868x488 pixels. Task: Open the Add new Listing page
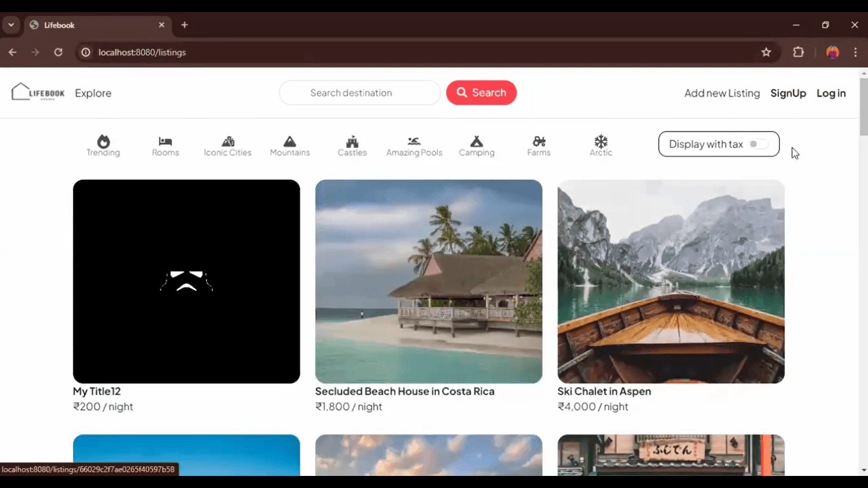[x=722, y=93]
